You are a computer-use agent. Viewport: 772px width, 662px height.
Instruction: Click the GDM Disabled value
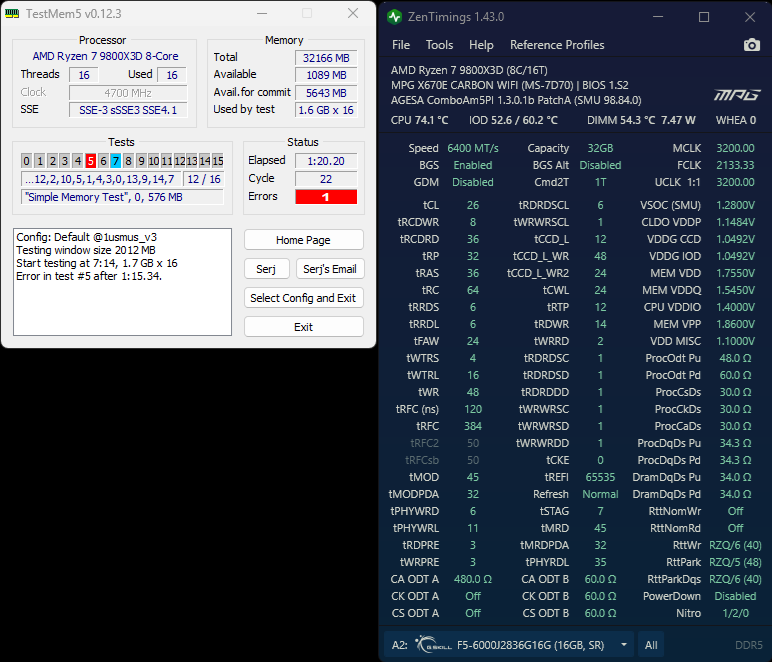click(x=473, y=182)
